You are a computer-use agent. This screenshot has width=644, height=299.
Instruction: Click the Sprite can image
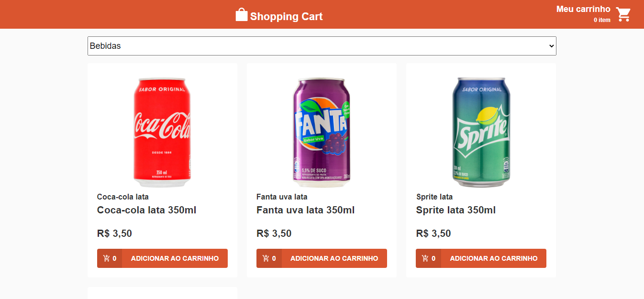tap(481, 132)
